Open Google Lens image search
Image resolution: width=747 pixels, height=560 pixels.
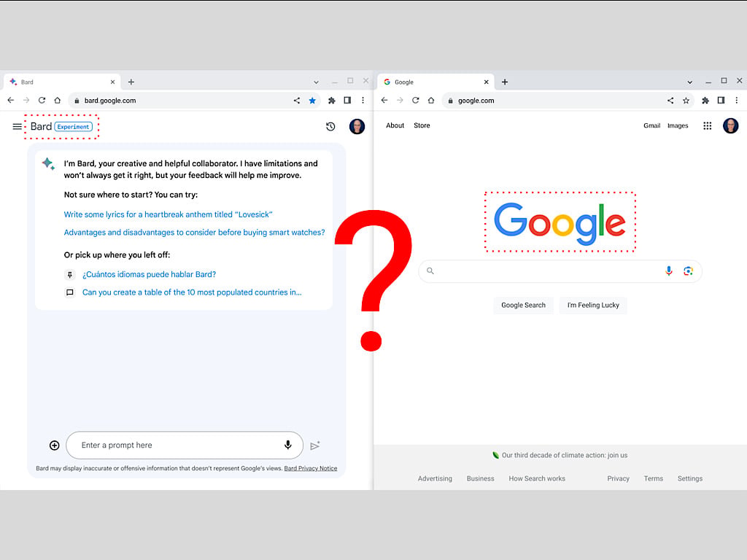pos(688,271)
